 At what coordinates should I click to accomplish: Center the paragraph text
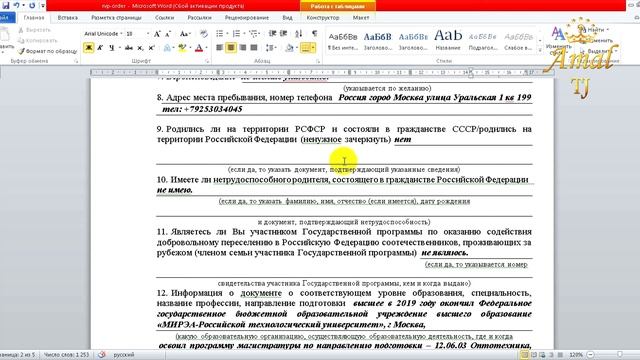(x=231, y=48)
